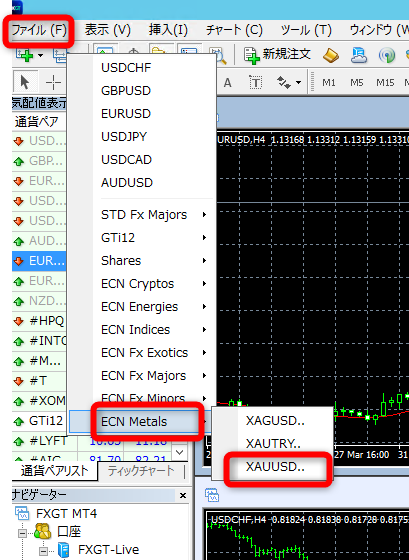Close the ナビゲーター panel

click(x=183, y=495)
